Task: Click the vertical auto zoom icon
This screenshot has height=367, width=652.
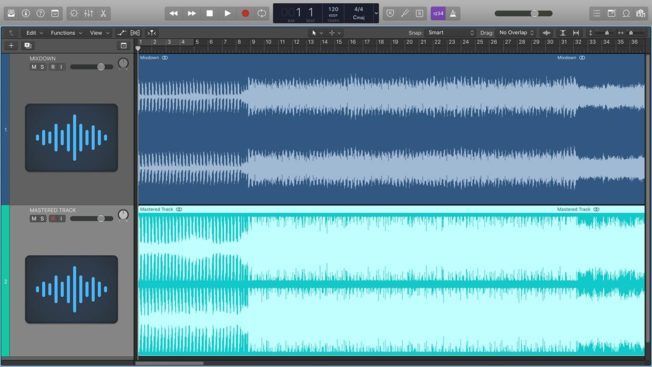Action: [x=563, y=33]
